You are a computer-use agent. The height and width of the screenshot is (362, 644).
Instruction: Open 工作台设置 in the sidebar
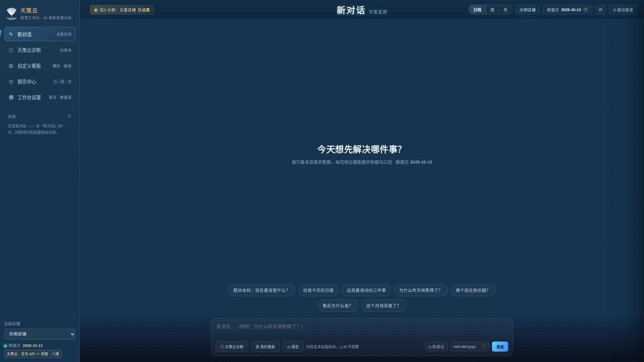click(40, 97)
